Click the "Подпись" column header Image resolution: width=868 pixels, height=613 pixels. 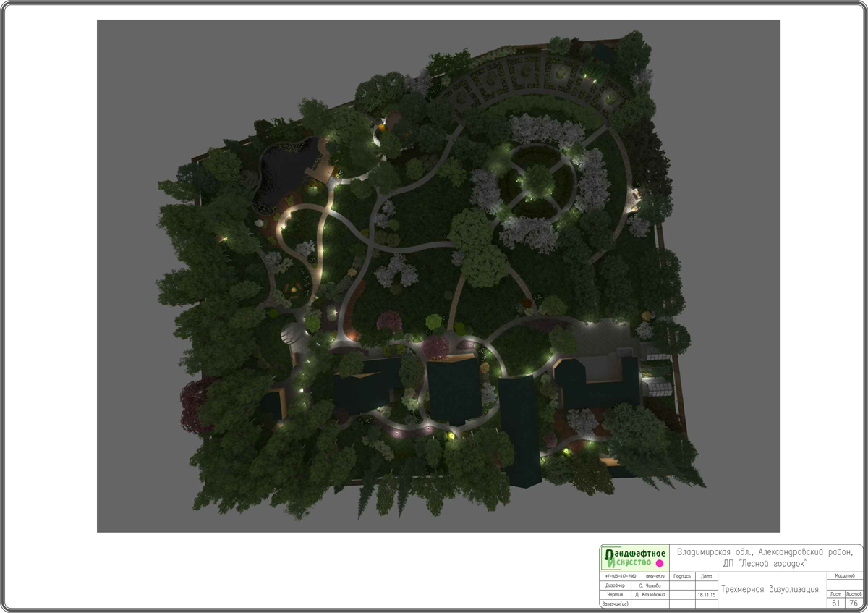682,576
